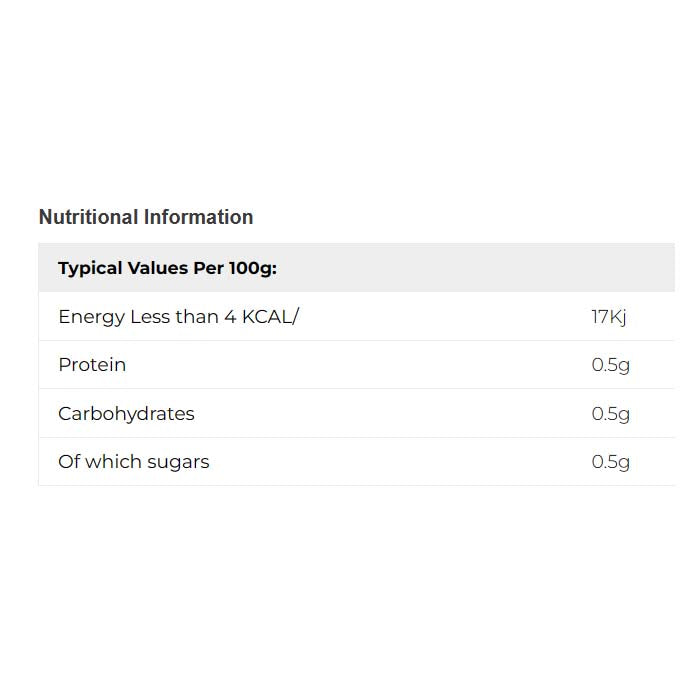Viewport: 700px width, 700px height.
Task: Click the Of which sugars label
Action: (134, 462)
